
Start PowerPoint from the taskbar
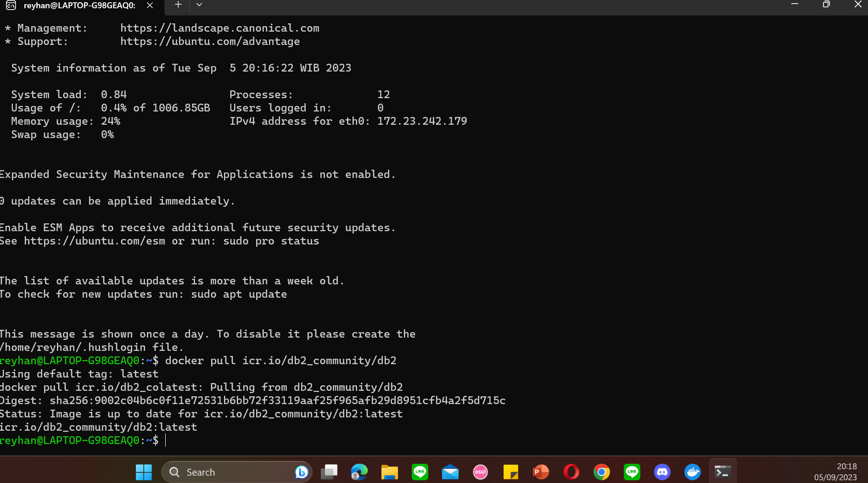tap(541, 472)
